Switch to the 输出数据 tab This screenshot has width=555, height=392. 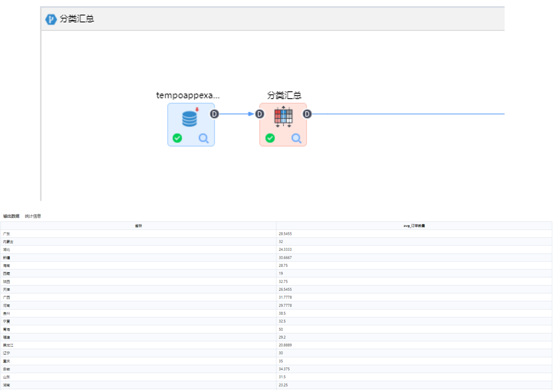coord(11,216)
